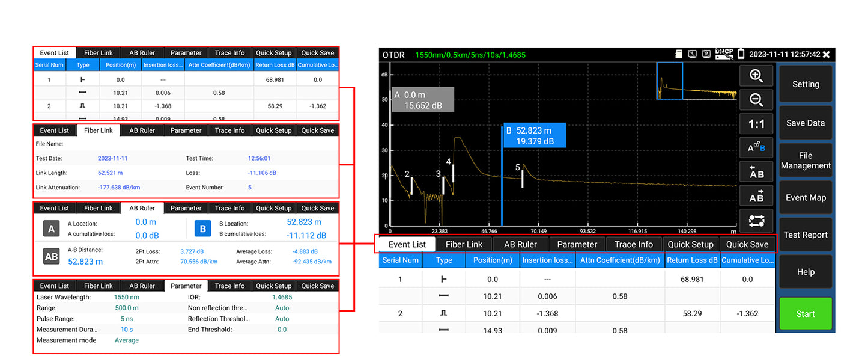Open the Fiber Link tab in main window
Viewport: 868px width, 356px height.
(x=464, y=244)
